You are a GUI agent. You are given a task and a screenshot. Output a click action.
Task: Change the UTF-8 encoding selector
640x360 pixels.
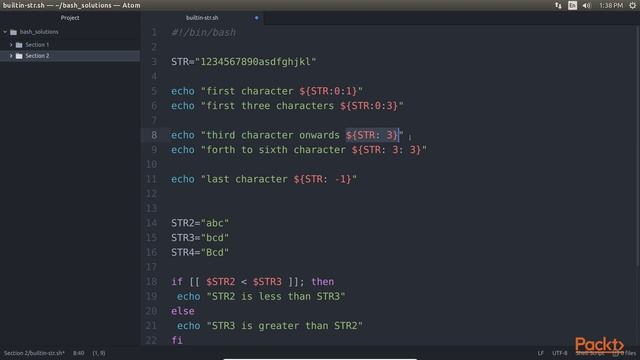(560, 353)
